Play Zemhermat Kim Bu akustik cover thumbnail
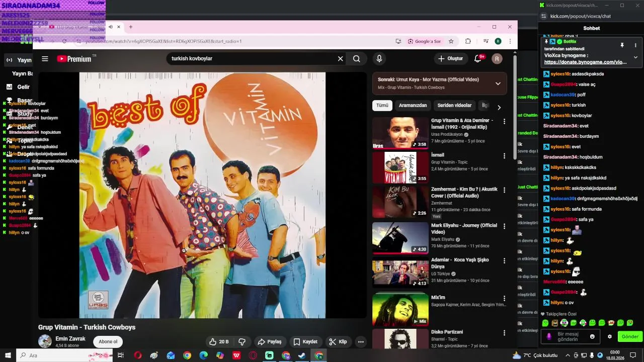The image size is (644, 362). (400, 202)
